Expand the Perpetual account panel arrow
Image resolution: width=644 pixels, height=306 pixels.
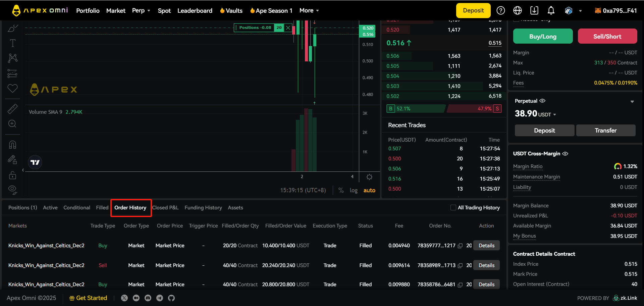[x=632, y=102]
